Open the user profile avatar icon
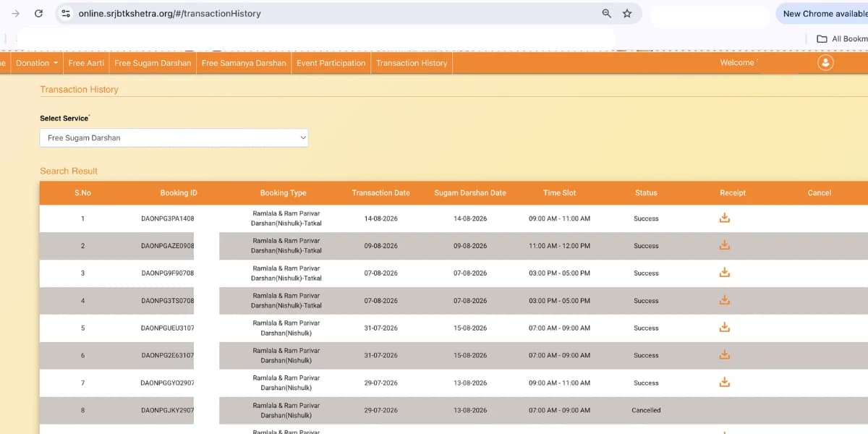The image size is (868, 434). pyautogui.click(x=825, y=62)
